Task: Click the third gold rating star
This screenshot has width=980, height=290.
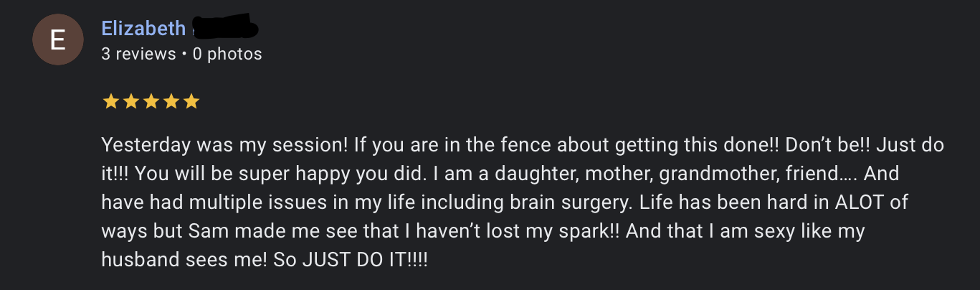Action: point(151,102)
